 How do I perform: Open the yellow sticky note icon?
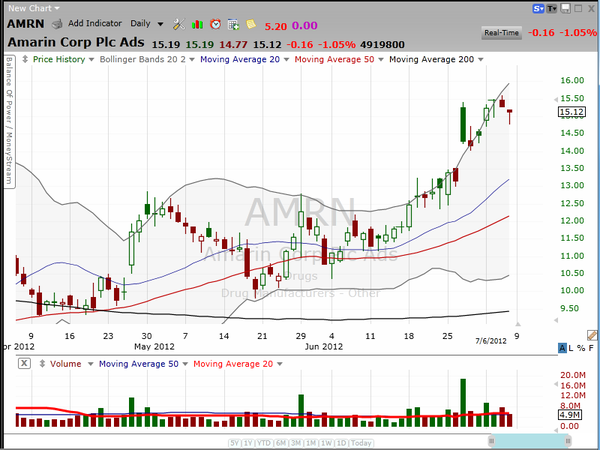tap(251, 24)
